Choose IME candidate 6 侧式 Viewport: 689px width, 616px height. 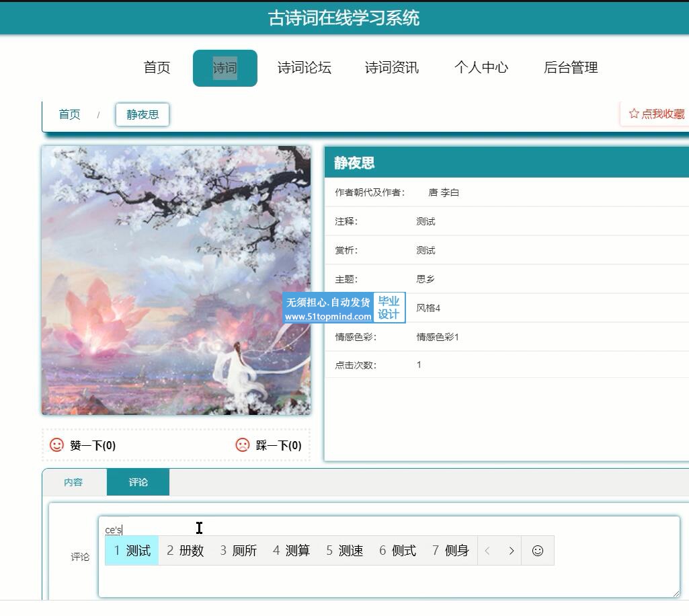[x=398, y=551]
